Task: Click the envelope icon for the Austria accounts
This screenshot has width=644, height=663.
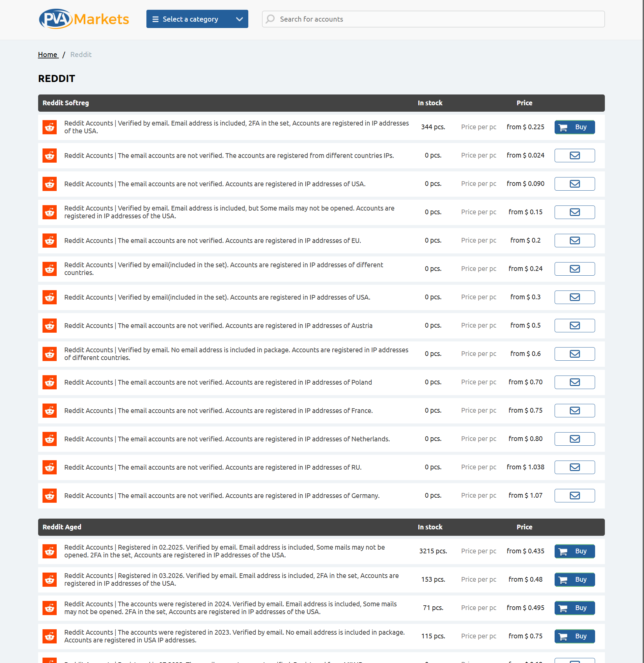Action: (x=574, y=325)
